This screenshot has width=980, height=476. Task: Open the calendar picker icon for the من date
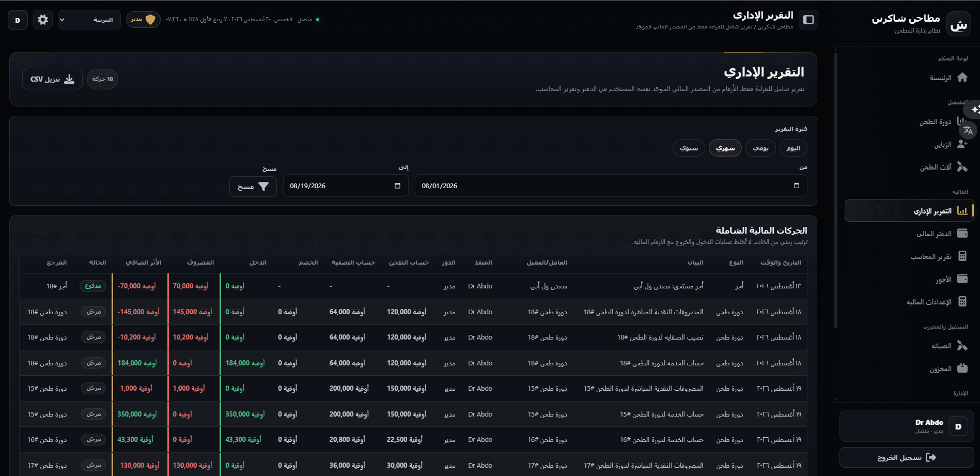tap(796, 186)
